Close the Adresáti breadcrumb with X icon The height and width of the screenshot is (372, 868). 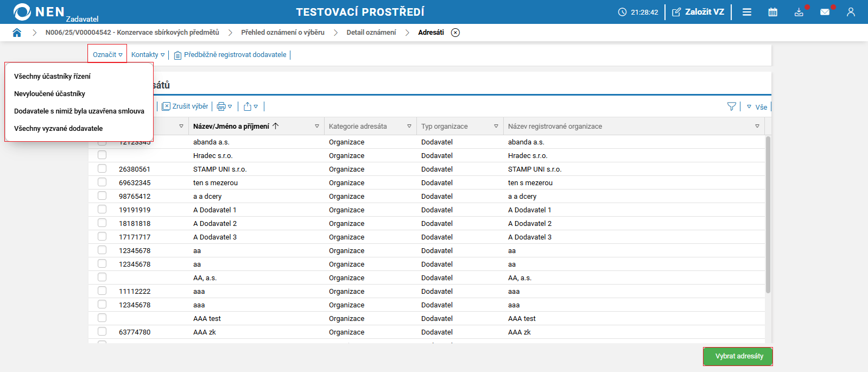[x=455, y=33]
